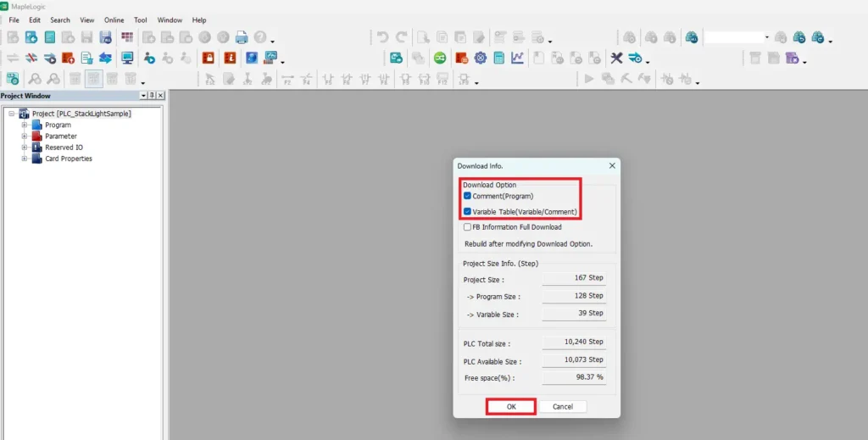This screenshot has height=440, width=868.
Task: Click the person with play button icon
Action: click(x=149, y=58)
